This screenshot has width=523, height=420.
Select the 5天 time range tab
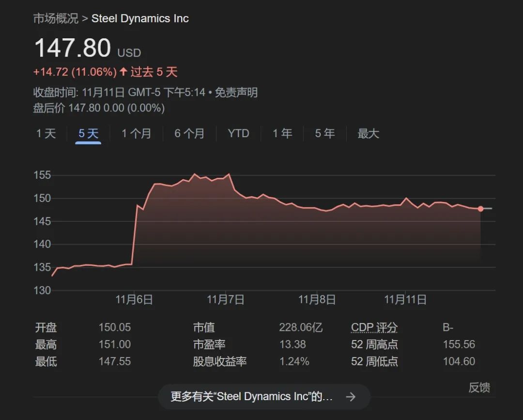[x=88, y=134]
